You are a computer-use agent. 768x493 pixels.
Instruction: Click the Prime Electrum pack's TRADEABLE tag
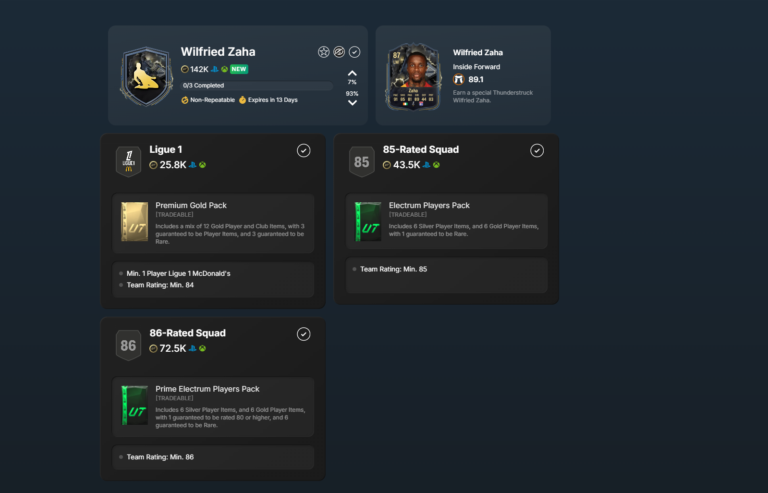pos(174,398)
